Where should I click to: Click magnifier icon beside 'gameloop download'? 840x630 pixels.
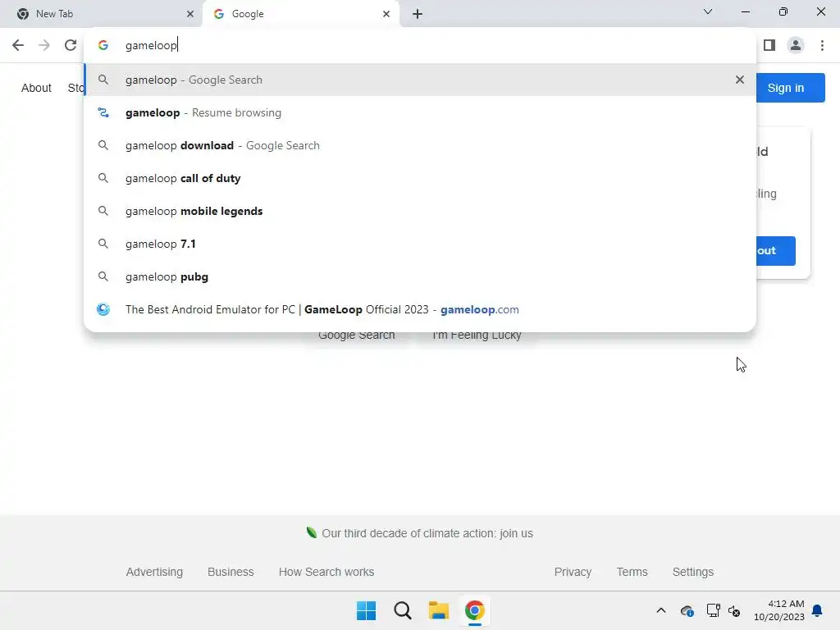103,145
